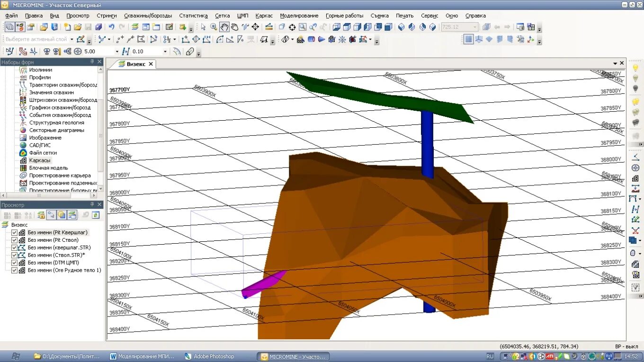Open the active layer dropdown
Image resolution: width=644 pixels, height=362 pixels.
pos(72,39)
